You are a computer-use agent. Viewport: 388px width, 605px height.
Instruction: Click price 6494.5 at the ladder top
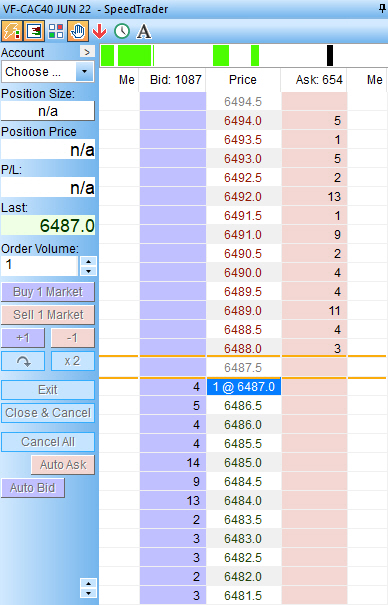[243, 102]
